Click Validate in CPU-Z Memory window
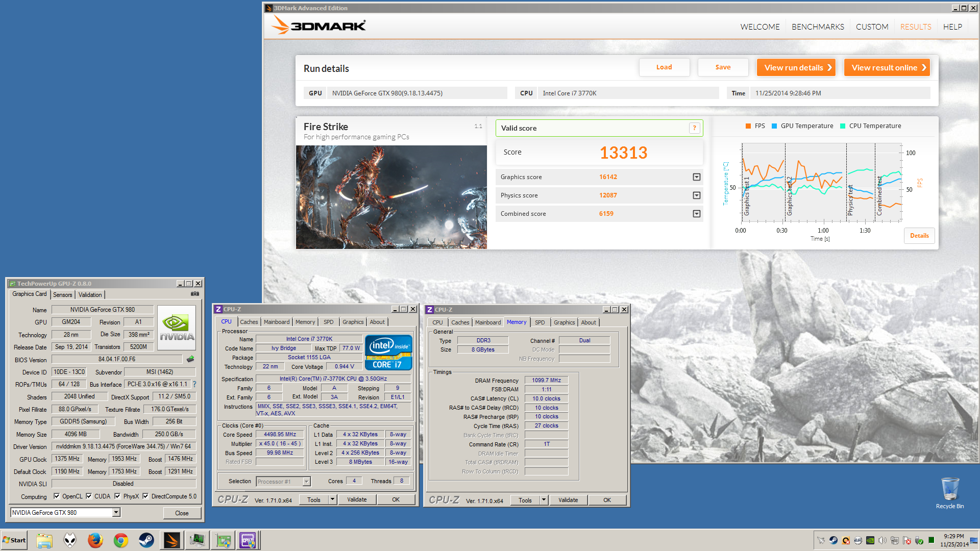980x551 pixels. [x=568, y=500]
